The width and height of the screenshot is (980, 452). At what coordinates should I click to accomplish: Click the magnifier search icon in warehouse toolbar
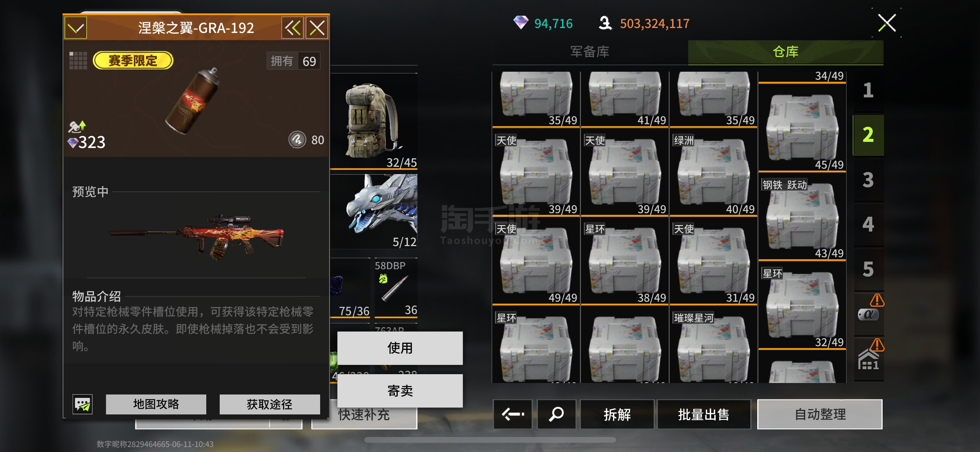[556, 414]
